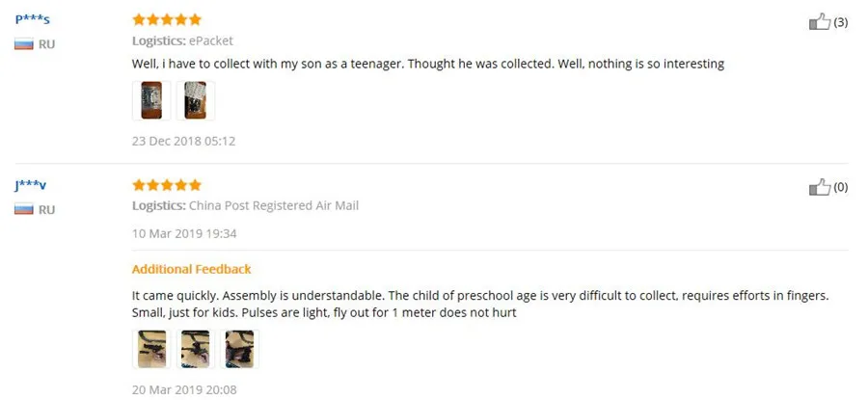Open first photo in P***s review
Viewport: 868px width, 400px height.
[x=151, y=100]
